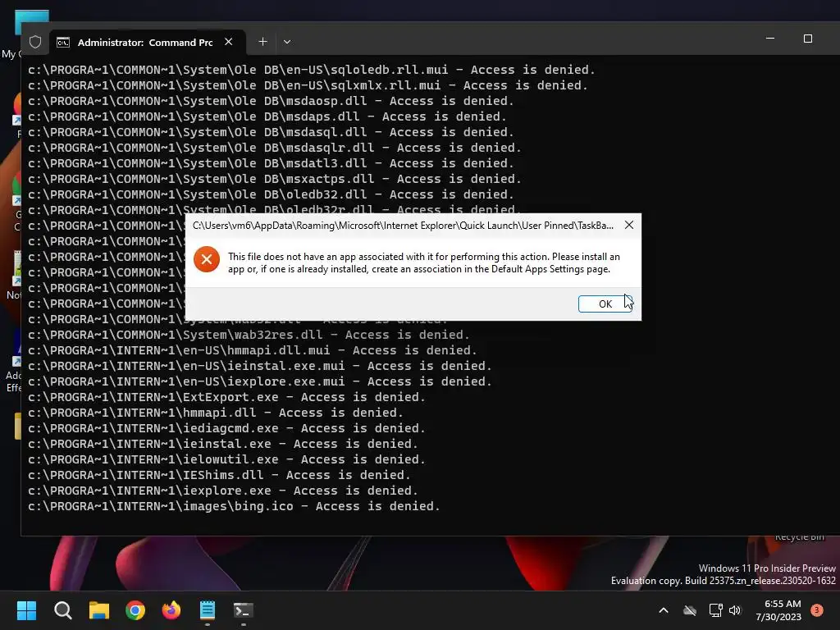
Task: Click the images\bing.ico access denied line
Action: click(234, 505)
